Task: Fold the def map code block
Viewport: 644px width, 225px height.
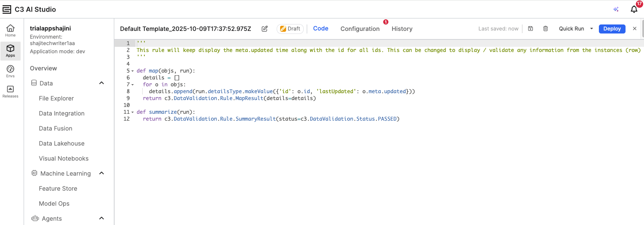Action: [x=132, y=71]
